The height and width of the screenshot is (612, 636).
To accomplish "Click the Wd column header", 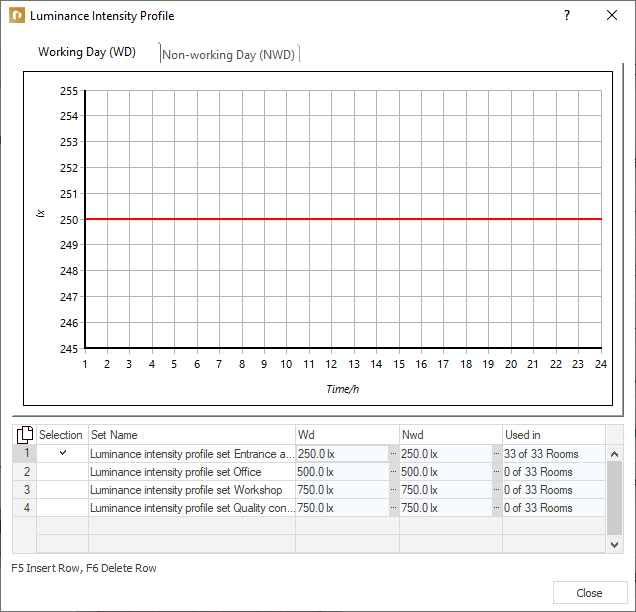I will coord(347,435).
